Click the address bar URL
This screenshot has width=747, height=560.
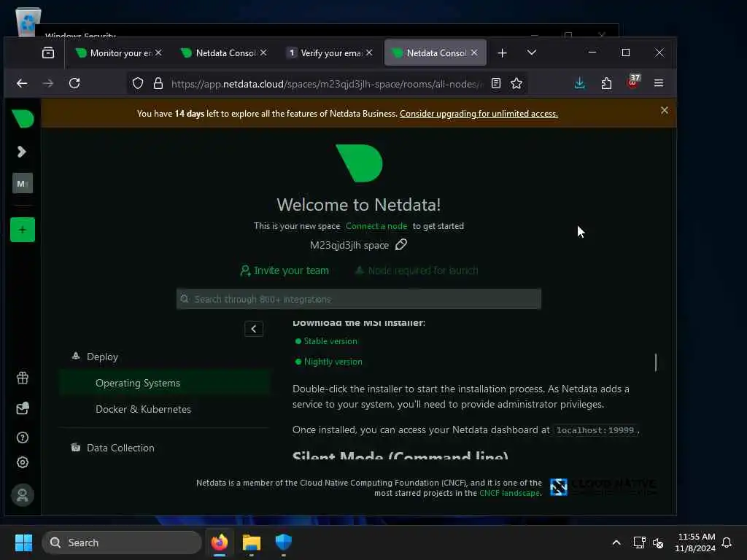coord(326,84)
